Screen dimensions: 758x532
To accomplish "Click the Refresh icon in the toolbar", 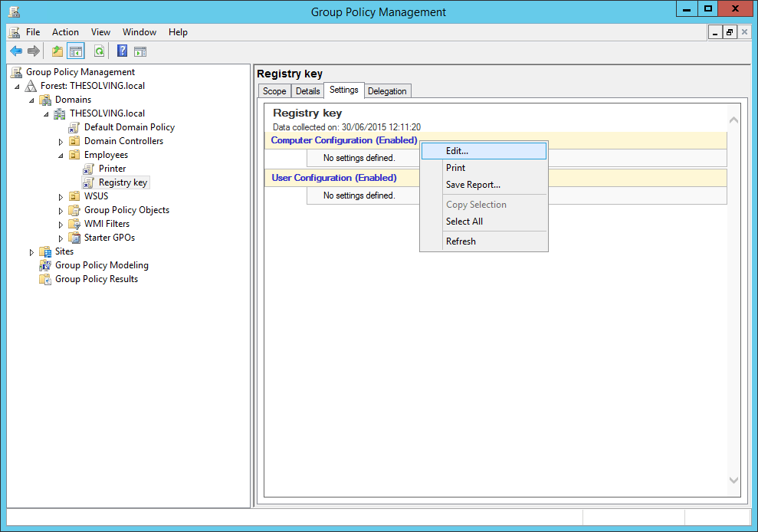I will point(100,51).
